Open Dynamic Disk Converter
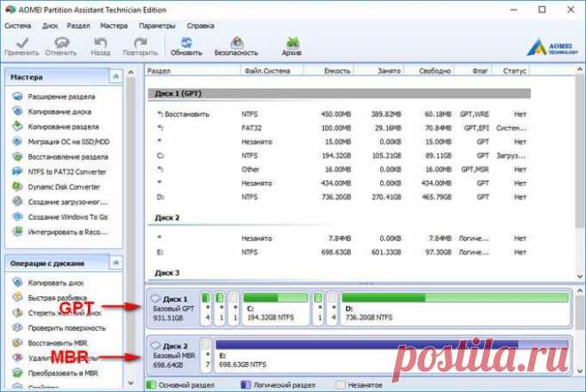The width and height of the screenshot is (586, 392). tap(64, 187)
